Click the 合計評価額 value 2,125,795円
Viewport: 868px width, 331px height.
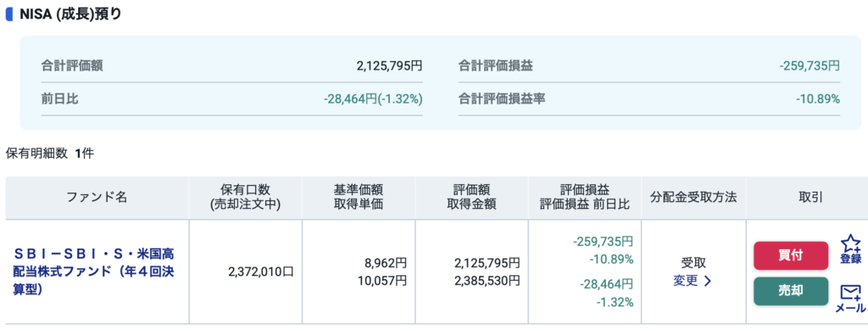pyautogui.click(x=389, y=66)
